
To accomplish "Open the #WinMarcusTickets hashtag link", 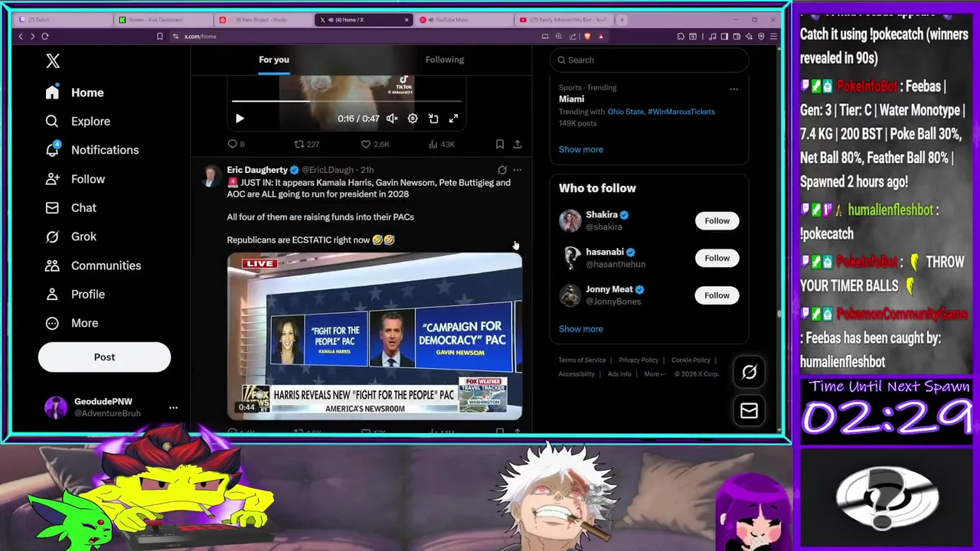I will 681,112.
